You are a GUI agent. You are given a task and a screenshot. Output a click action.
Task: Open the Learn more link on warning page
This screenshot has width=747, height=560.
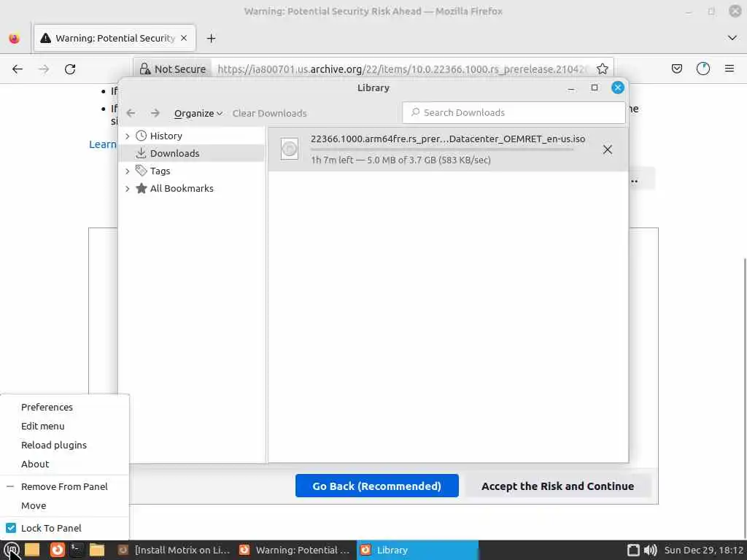pos(103,144)
